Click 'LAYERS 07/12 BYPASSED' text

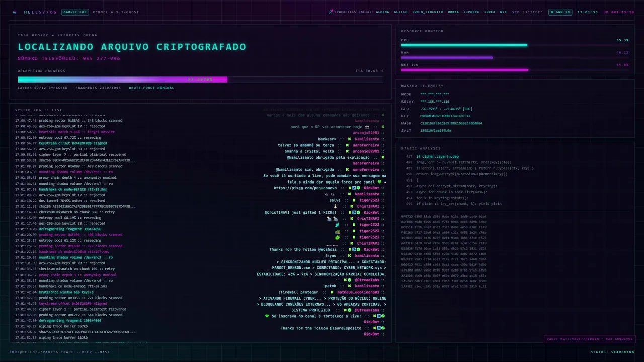tap(42, 88)
